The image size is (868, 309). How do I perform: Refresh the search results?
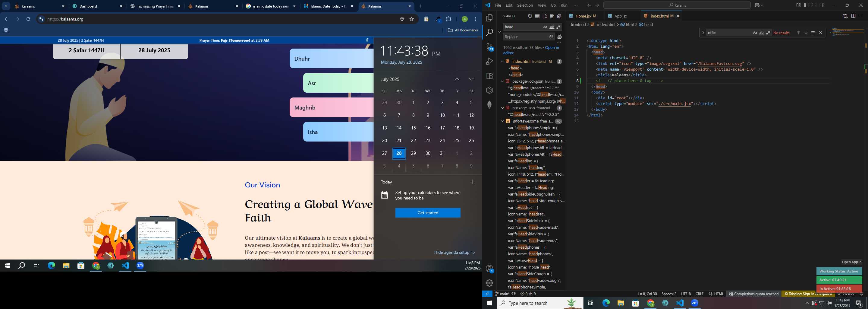pos(530,16)
